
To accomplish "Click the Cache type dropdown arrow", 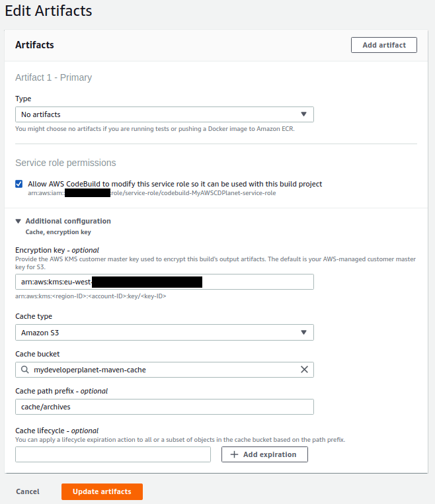I will pyautogui.click(x=303, y=332).
